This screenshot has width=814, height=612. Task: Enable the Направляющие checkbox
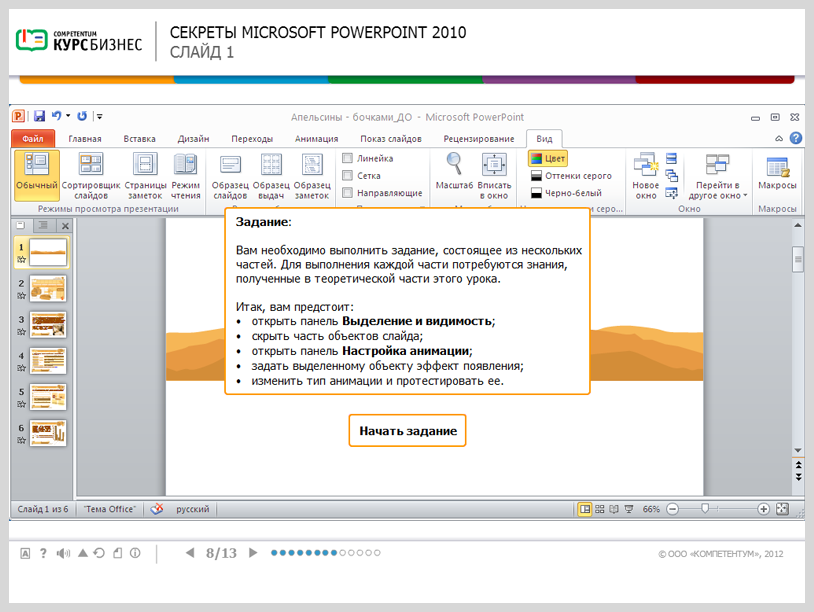(348, 193)
